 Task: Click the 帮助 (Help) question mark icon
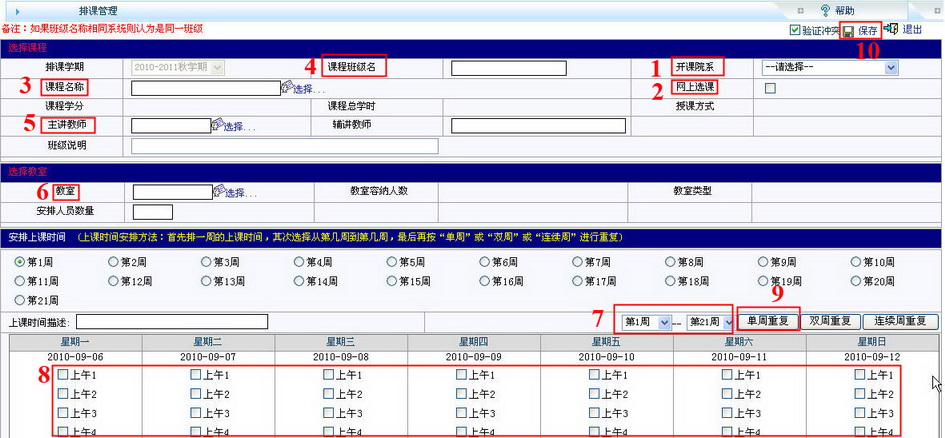pyautogui.click(x=825, y=10)
